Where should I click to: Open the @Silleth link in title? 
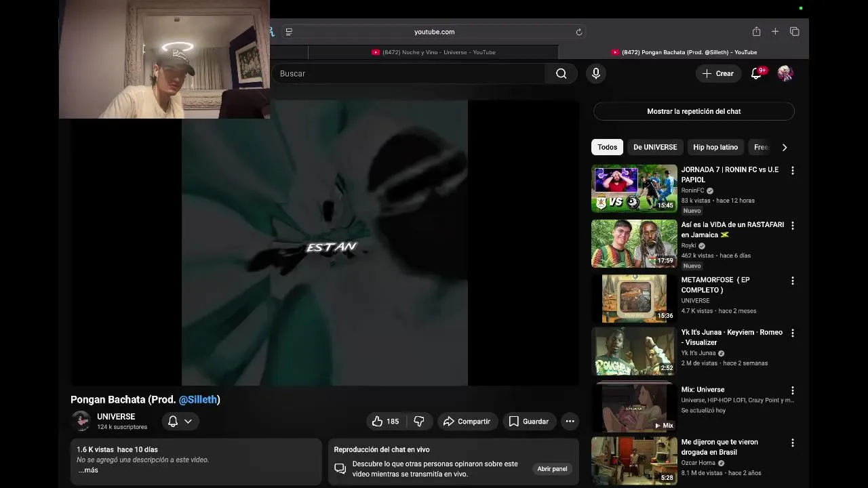tap(198, 400)
